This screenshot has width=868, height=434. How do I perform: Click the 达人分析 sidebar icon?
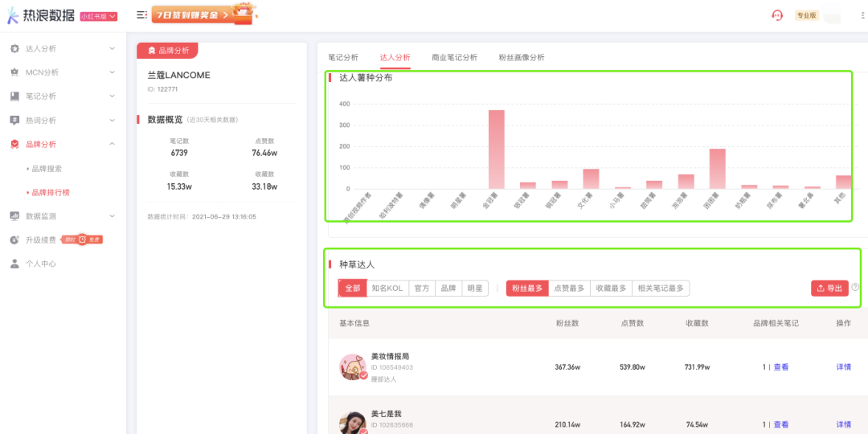[x=15, y=49]
